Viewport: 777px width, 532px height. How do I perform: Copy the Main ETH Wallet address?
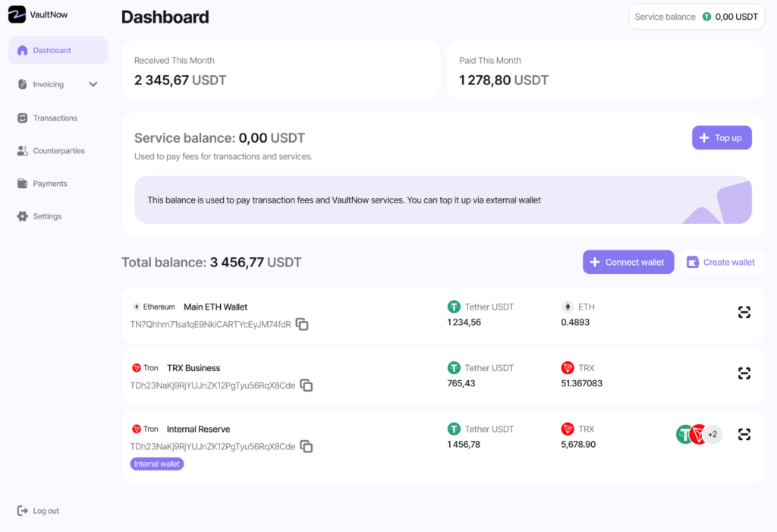point(302,325)
